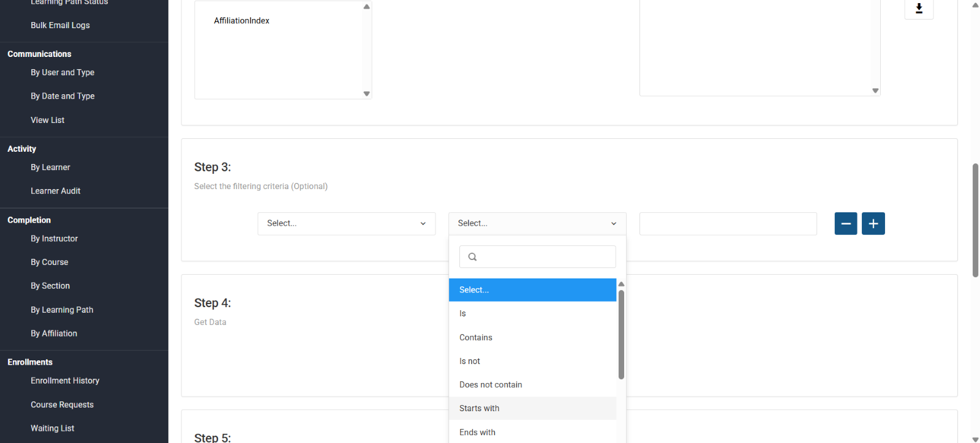Image resolution: width=980 pixels, height=443 pixels.
Task: Open Learner Audit under Activity
Action: click(55, 191)
